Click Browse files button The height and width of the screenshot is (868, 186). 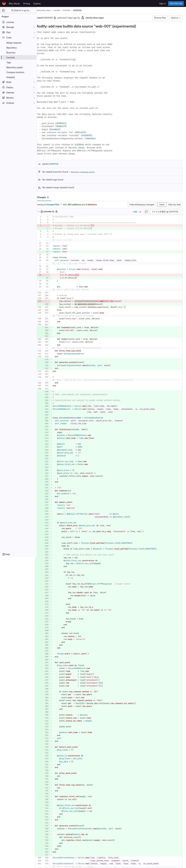[x=160, y=18]
